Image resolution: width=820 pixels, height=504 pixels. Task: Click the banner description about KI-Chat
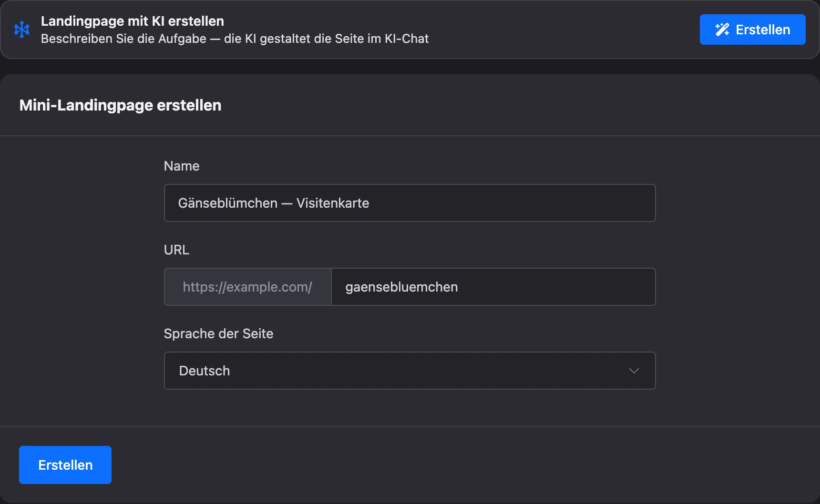(235, 39)
